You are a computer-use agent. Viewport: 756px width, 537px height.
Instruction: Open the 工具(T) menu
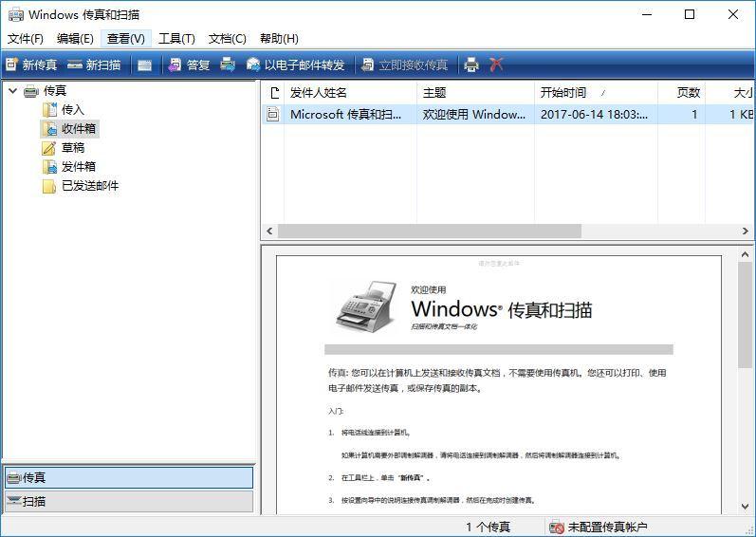[x=176, y=39]
